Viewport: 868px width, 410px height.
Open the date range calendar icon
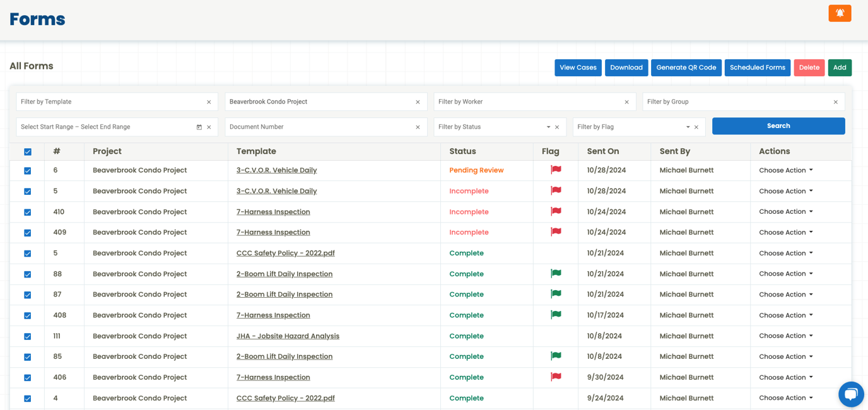tap(199, 127)
